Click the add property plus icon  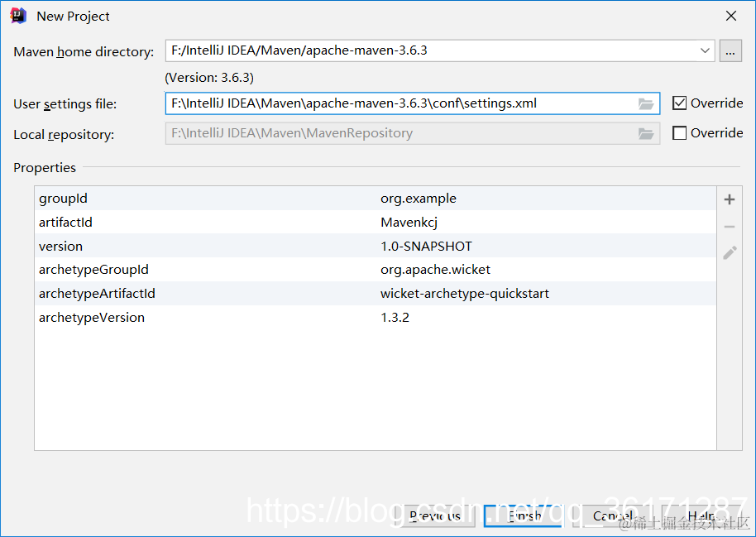coord(729,199)
